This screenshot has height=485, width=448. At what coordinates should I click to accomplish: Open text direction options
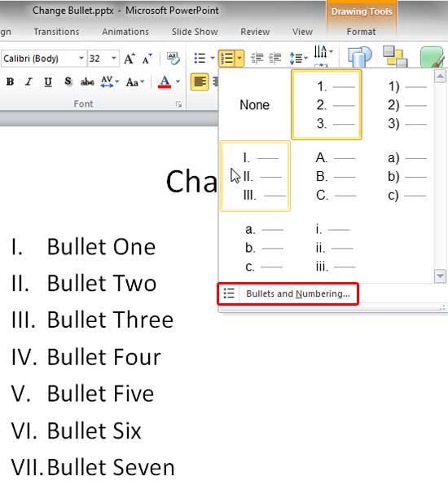pyautogui.click(x=323, y=51)
